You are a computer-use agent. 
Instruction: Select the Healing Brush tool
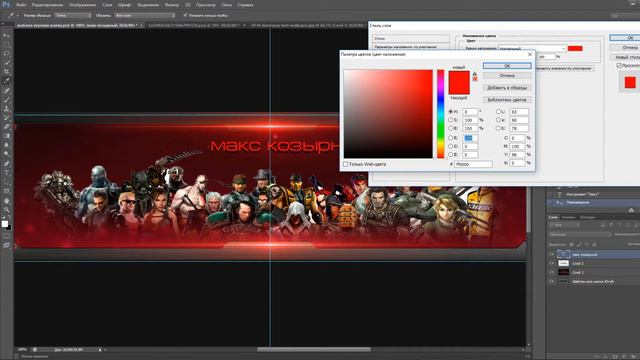[6, 91]
